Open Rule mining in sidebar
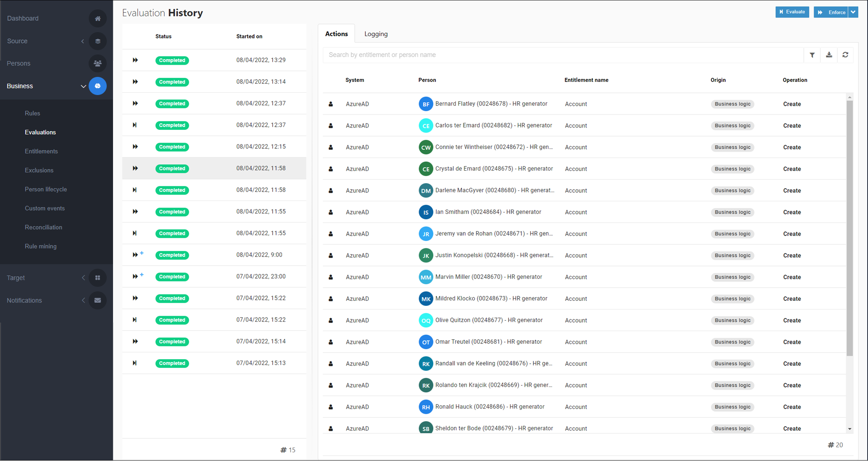Screen dimensions: 868x461 point(41,247)
